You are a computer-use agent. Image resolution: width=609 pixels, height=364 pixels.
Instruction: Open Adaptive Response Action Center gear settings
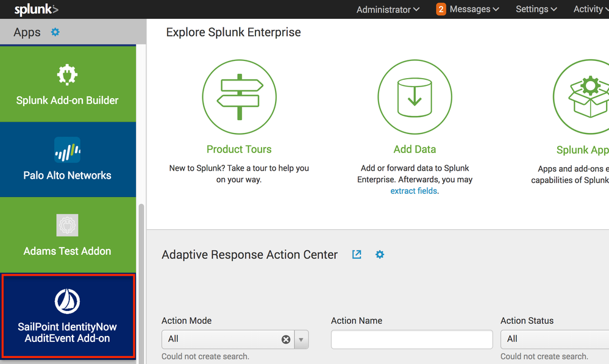pos(380,254)
